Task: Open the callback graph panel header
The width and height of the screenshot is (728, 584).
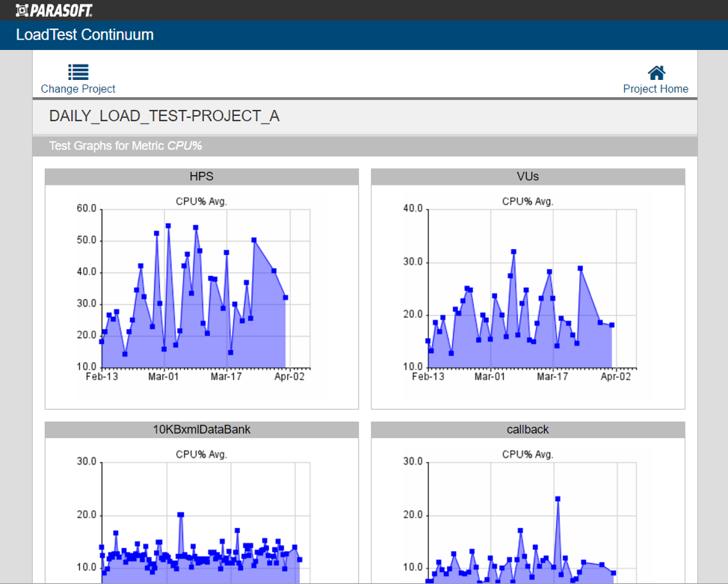Action: point(528,430)
